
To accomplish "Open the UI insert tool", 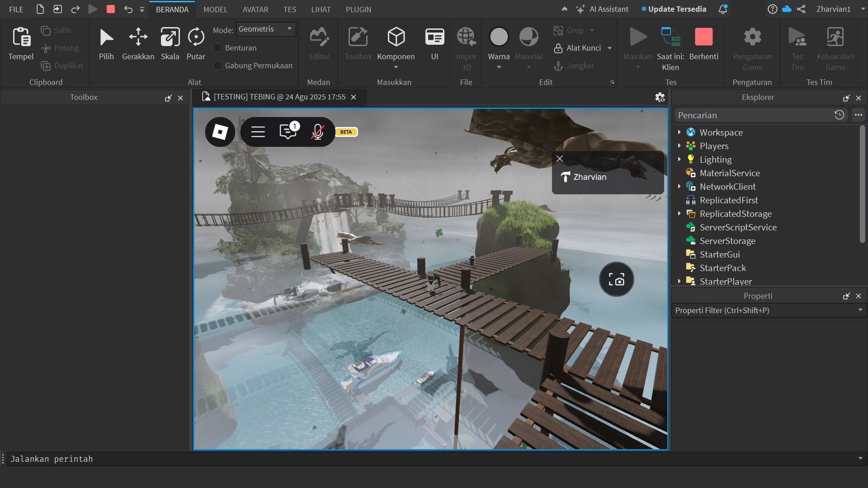I will pos(434,43).
